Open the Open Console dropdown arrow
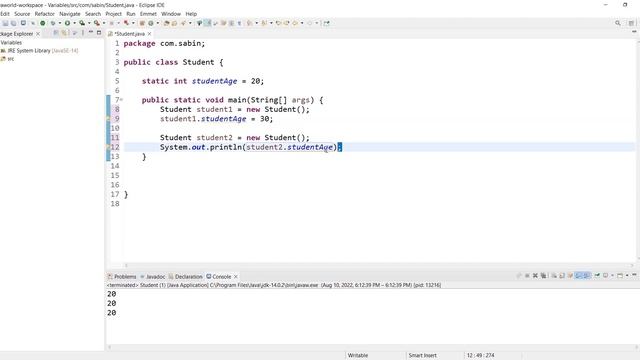This screenshot has width=640, height=360. 627,276
